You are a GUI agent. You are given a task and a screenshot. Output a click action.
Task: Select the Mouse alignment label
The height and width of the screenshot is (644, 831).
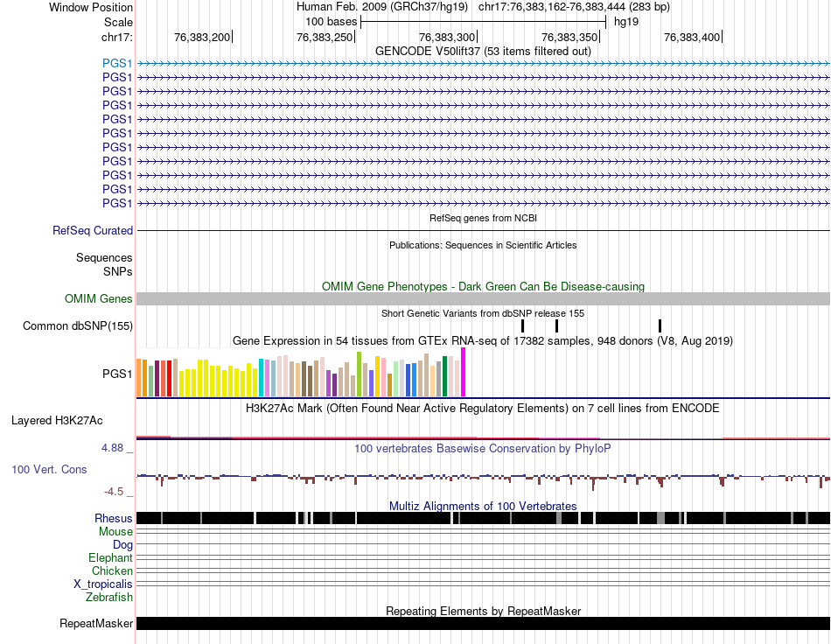click(115, 532)
